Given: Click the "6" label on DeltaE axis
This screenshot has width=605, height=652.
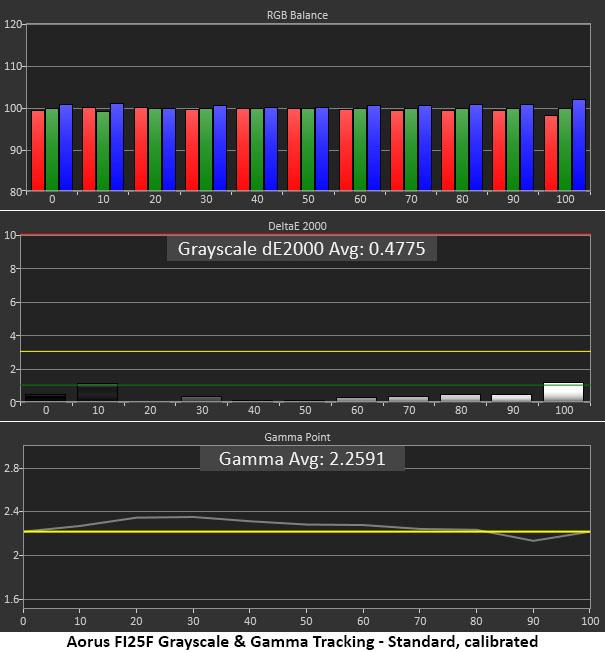Looking at the screenshot, I should pyautogui.click(x=13, y=302).
